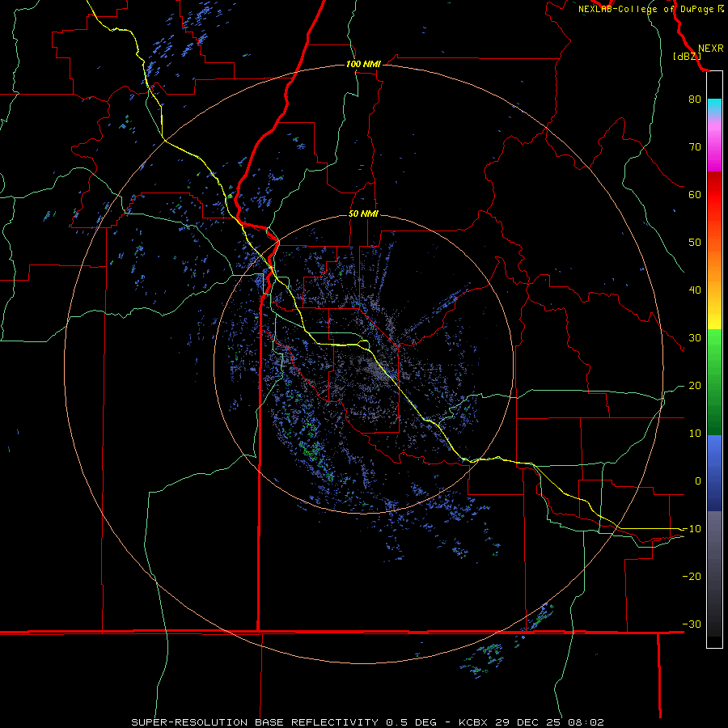728x728 pixels.
Task: Click the 100 NMI range ring label
Action: [x=363, y=64]
